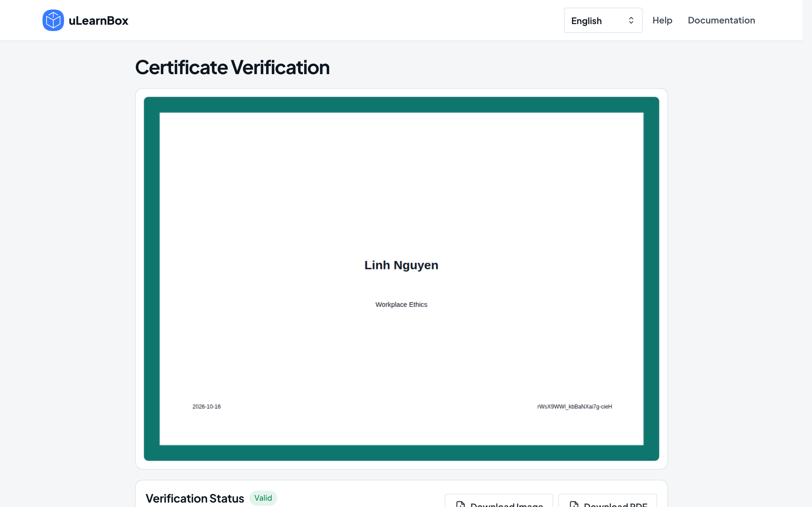Click the file icon in Download Image
Screen dimensions: 812x507
point(461,504)
